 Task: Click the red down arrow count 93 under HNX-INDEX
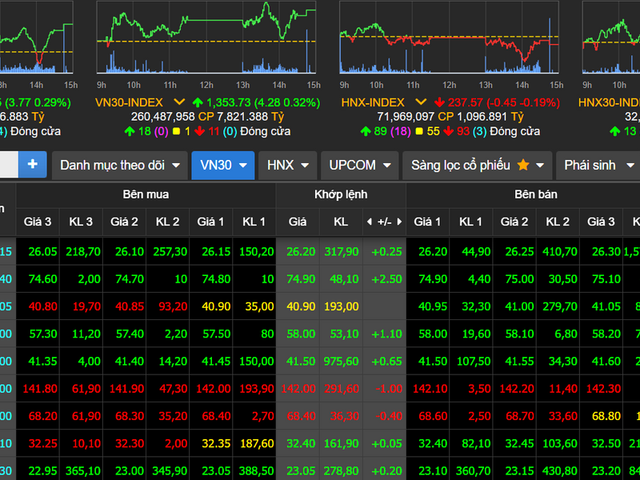455,131
